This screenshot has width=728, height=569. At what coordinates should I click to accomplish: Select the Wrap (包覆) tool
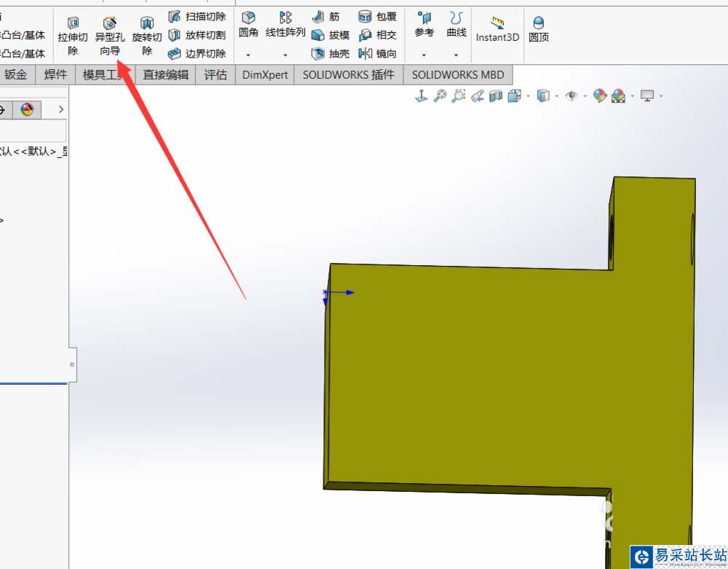(377, 17)
